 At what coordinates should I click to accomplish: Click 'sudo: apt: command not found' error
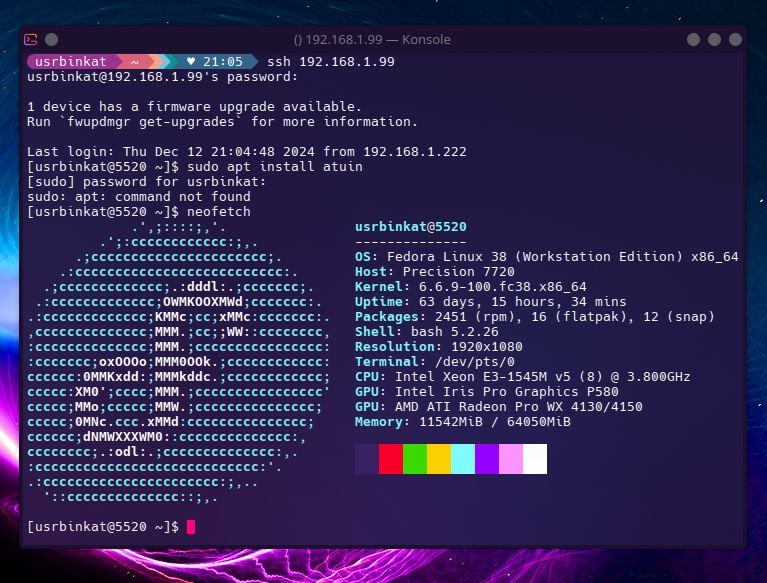point(139,197)
